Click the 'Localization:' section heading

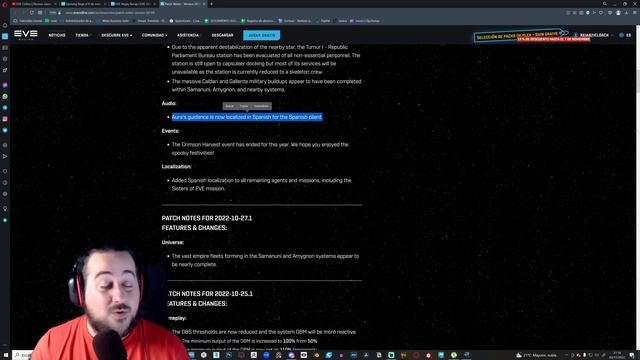(177, 167)
